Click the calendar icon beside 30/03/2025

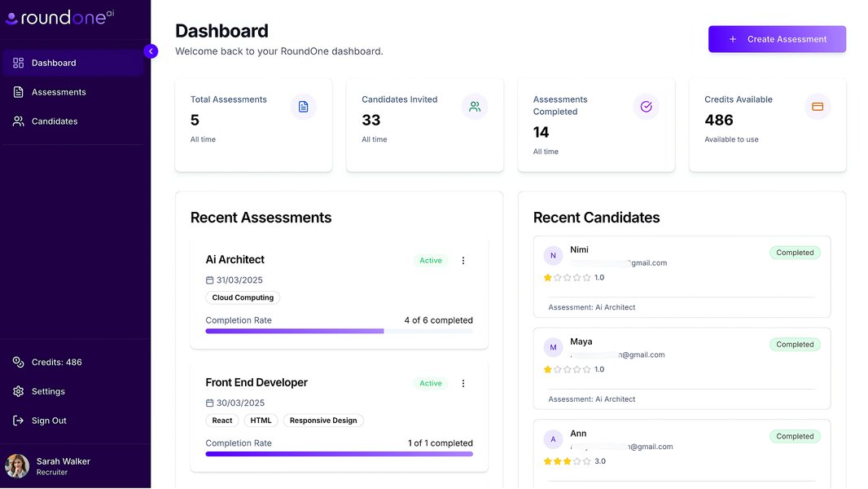point(209,403)
